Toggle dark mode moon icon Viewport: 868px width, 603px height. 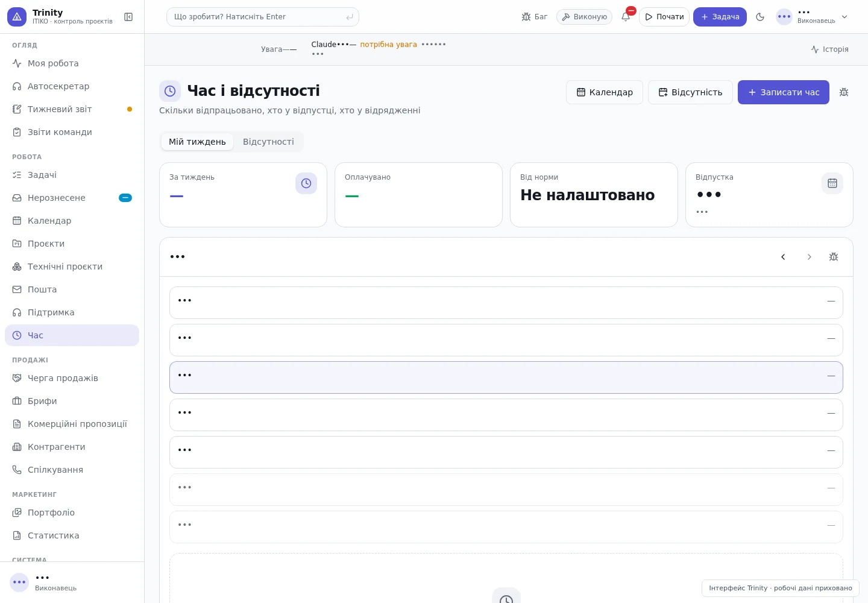click(760, 17)
